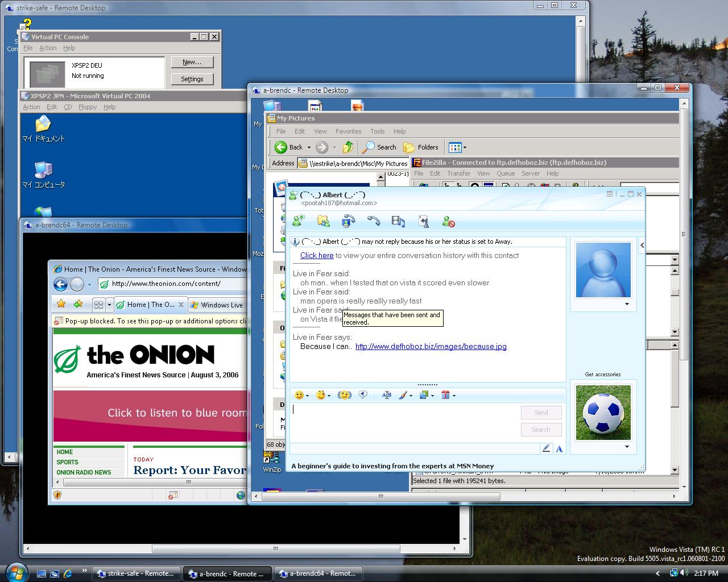Image resolution: width=728 pixels, height=582 pixels.
Task: Start a video call with Albert
Action: [x=348, y=222]
